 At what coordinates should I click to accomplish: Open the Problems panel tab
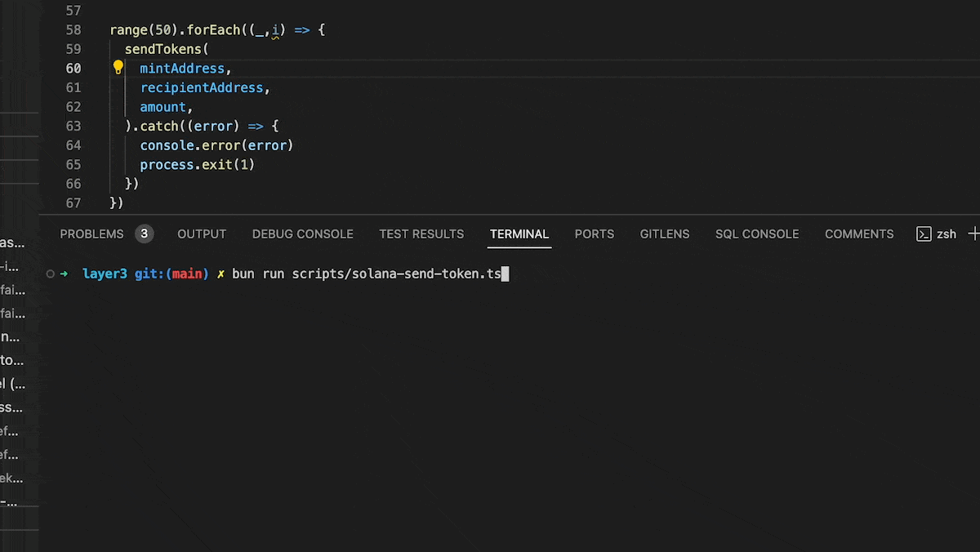coord(91,234)
